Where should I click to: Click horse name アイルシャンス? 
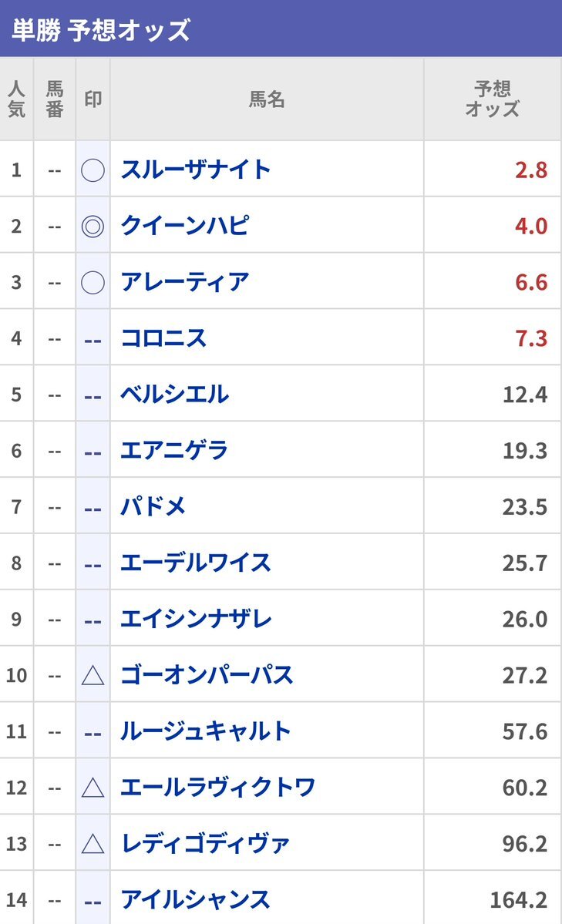pos(195,900)
